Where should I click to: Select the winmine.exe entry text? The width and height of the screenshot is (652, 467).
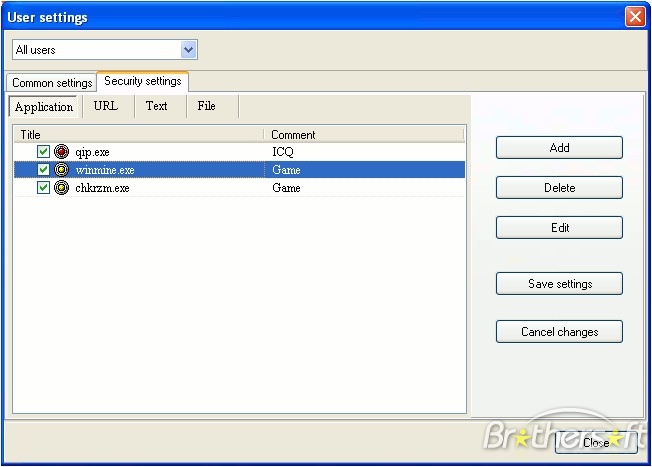point(105,170)
